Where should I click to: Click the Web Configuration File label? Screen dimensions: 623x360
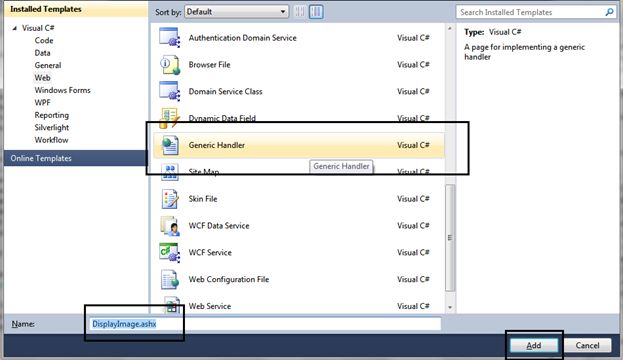point(228,279)
